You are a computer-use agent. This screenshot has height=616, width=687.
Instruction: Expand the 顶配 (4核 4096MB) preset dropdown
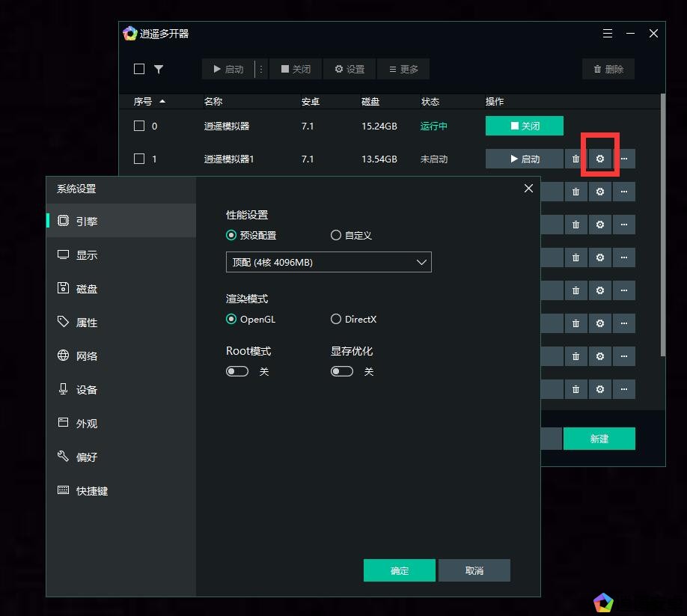click(x=329, y=262)
